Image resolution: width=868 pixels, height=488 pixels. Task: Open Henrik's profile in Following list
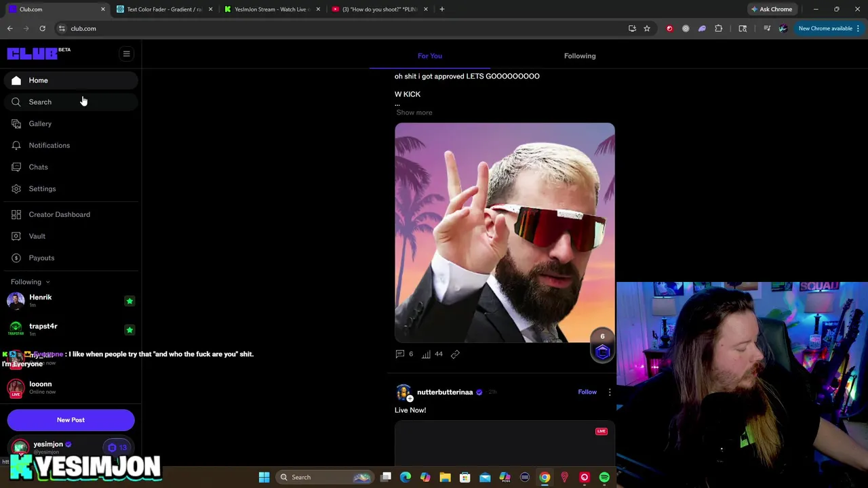pos(40,297)
